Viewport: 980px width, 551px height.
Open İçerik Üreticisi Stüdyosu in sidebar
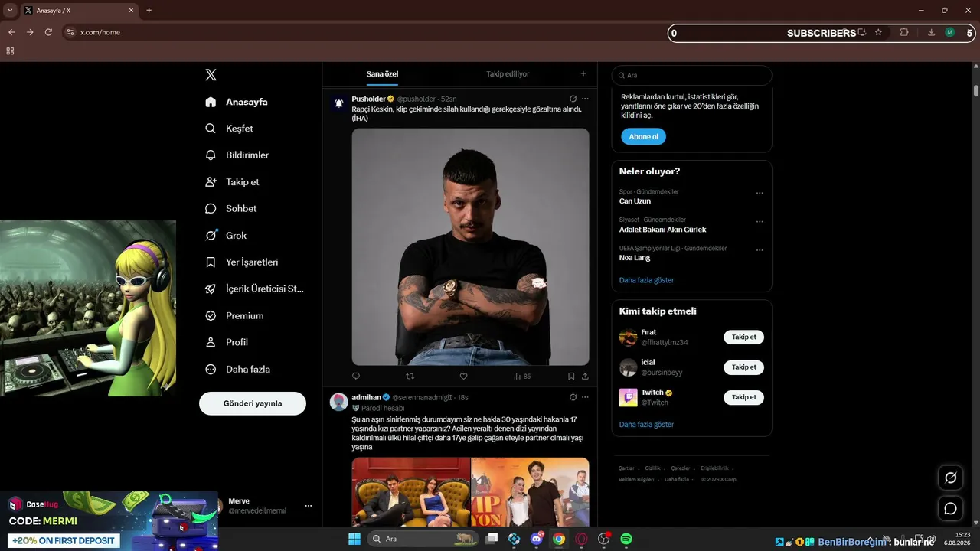click(254, 289)
